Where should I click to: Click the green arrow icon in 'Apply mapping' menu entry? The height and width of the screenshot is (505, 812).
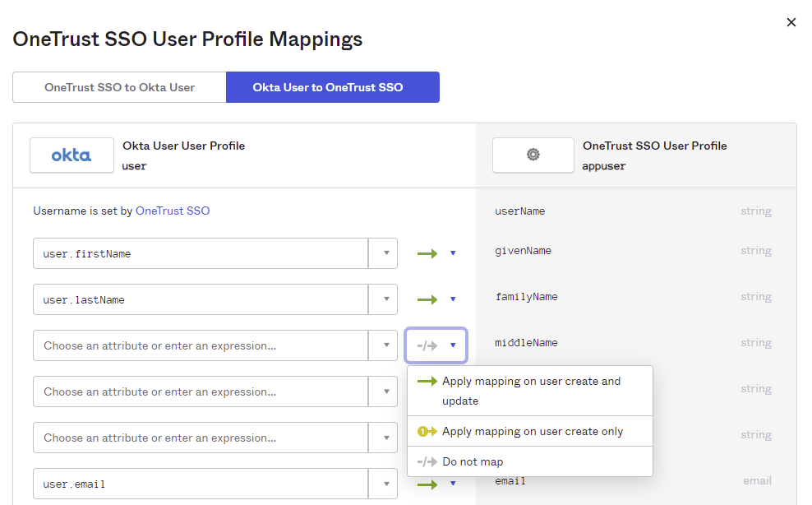[x=427, y=381]
